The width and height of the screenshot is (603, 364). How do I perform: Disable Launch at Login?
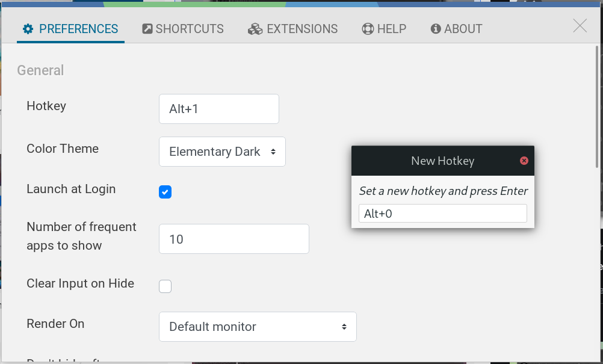(x=165, y=191)
